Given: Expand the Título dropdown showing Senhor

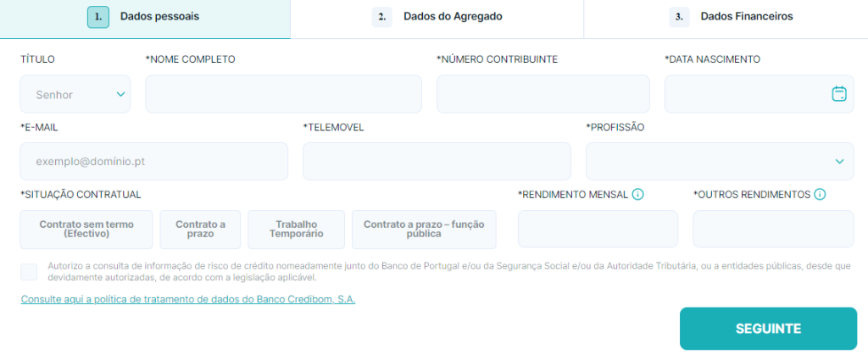Looking at the screenshot, I should click(x=75, y=94).
